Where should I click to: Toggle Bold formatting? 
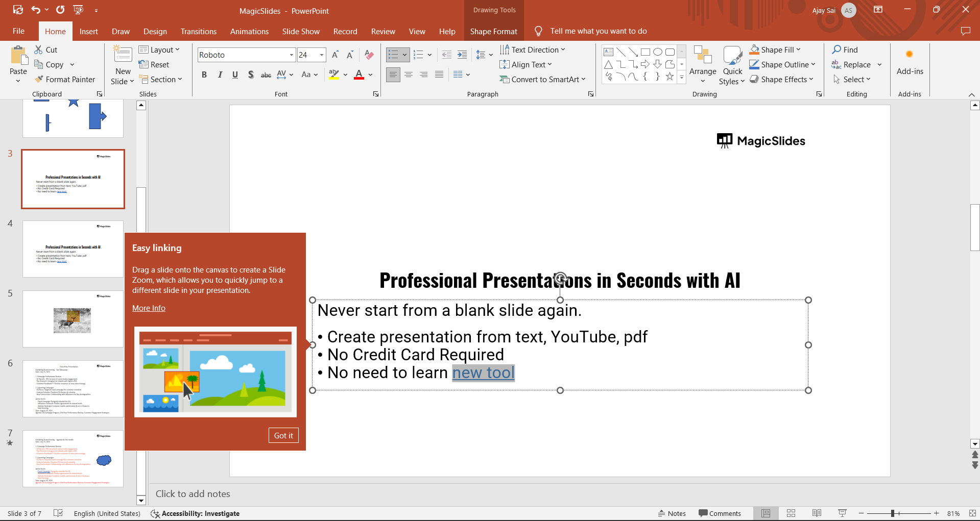pos(204,75)
